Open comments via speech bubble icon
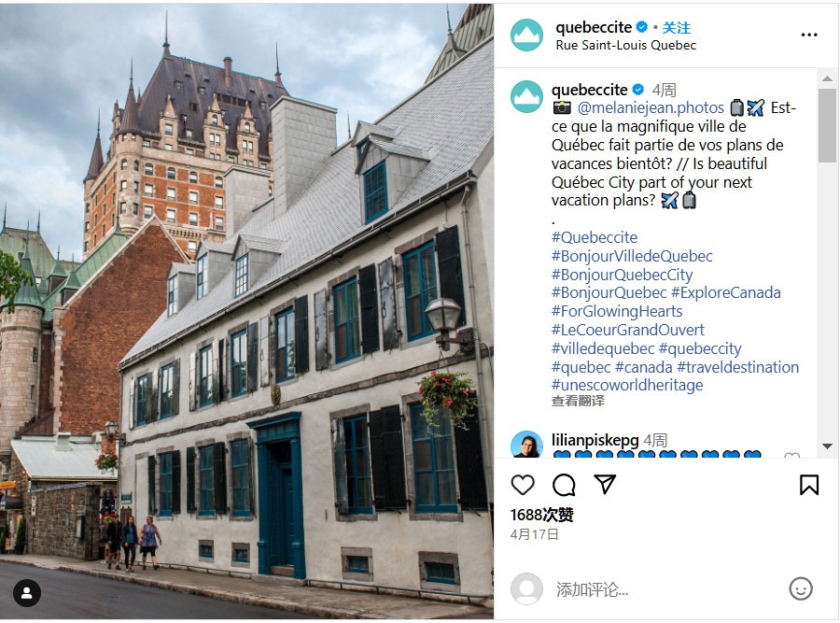The width and height of the screenshot is (840, 623). coord(564,485)
